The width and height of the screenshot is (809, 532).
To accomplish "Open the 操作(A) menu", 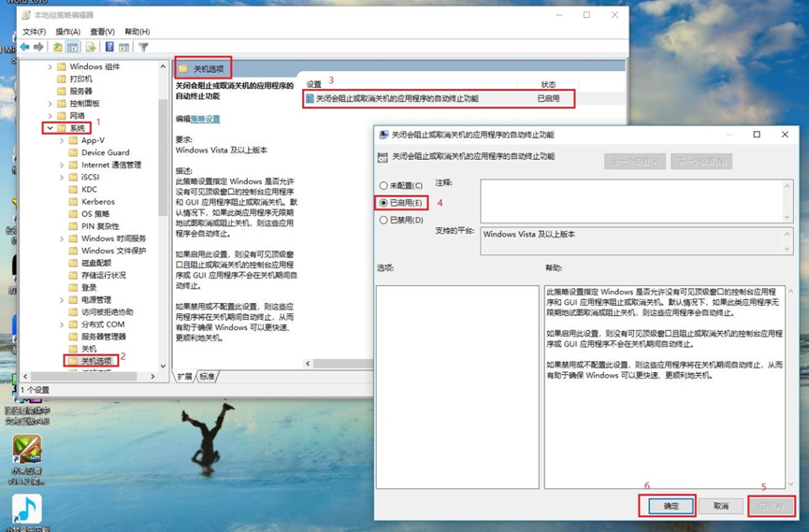I will point(67,32).
